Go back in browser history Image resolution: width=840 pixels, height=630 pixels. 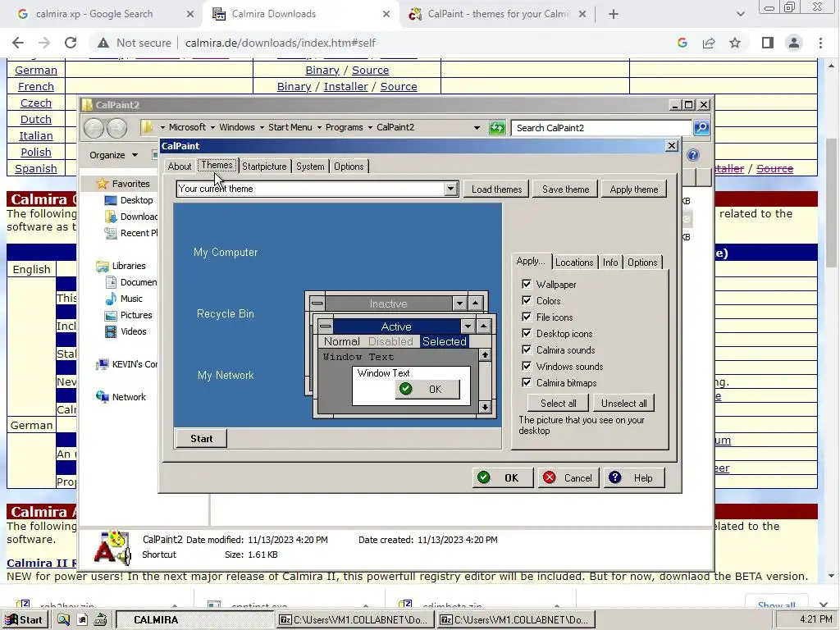tap(18, 43)
